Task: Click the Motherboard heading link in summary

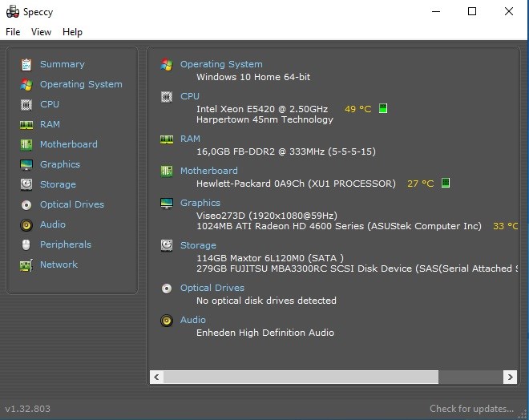Action: [209, 171]
